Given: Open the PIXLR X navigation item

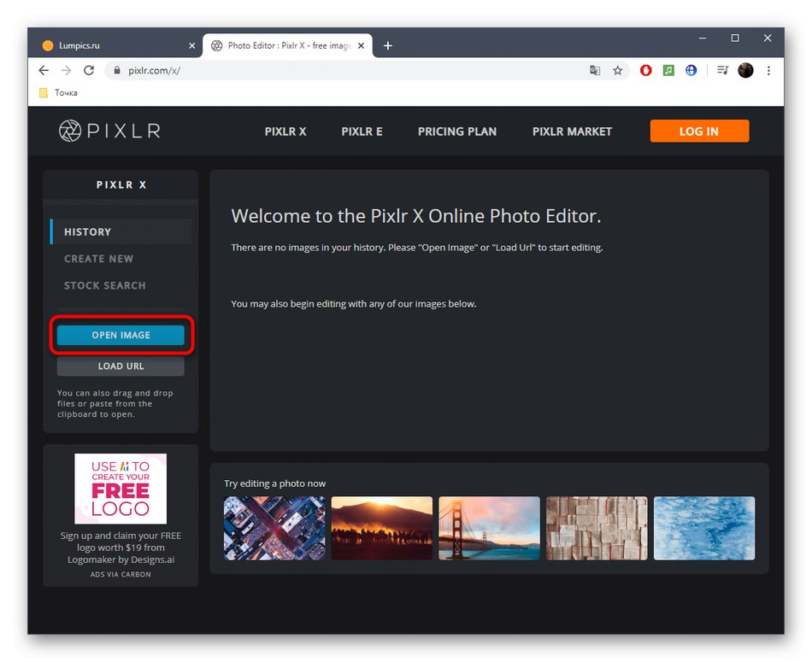Looking at the screenshot, I should coord(285,132).
